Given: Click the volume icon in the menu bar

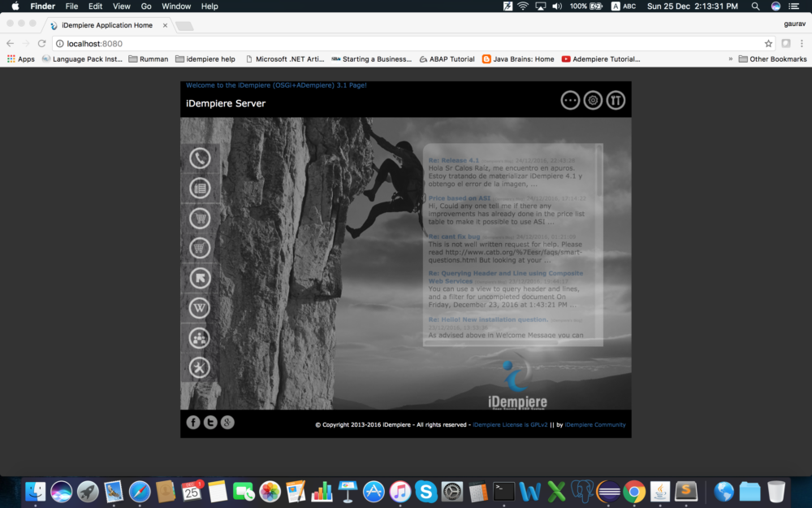Looking at the screenshot, I should [x=557, y=7].
